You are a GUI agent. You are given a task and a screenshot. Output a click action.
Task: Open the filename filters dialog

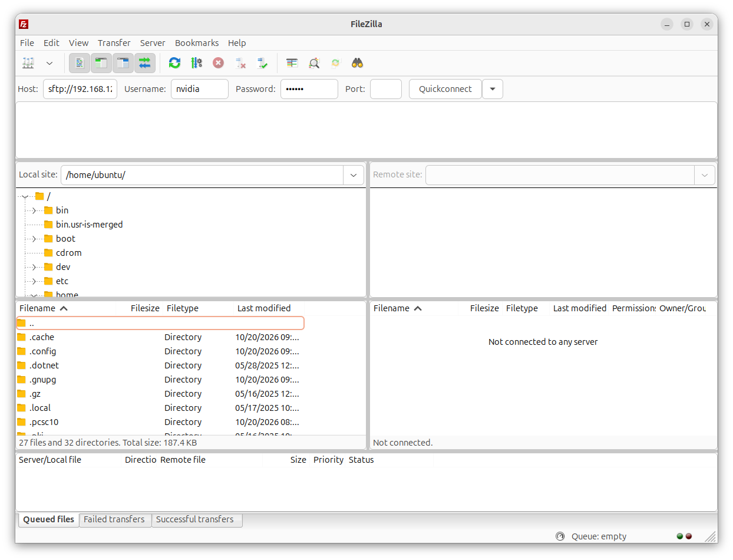click(x=292, y=62)
